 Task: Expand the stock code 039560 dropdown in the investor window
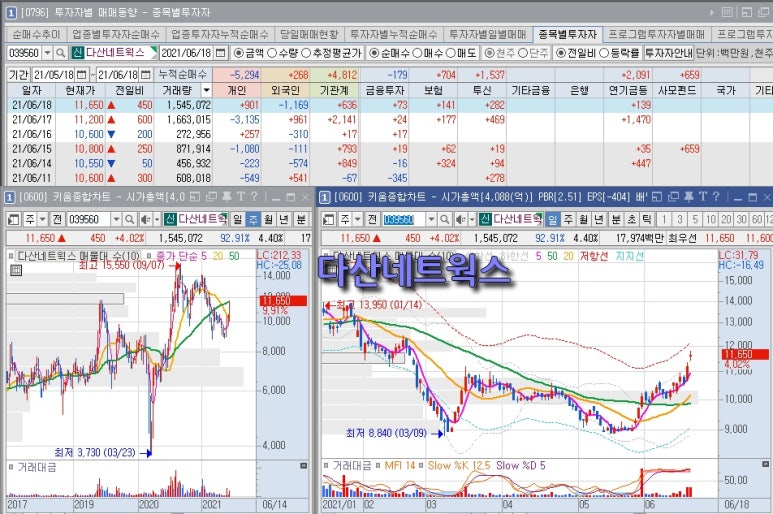(x=47, y=53)
